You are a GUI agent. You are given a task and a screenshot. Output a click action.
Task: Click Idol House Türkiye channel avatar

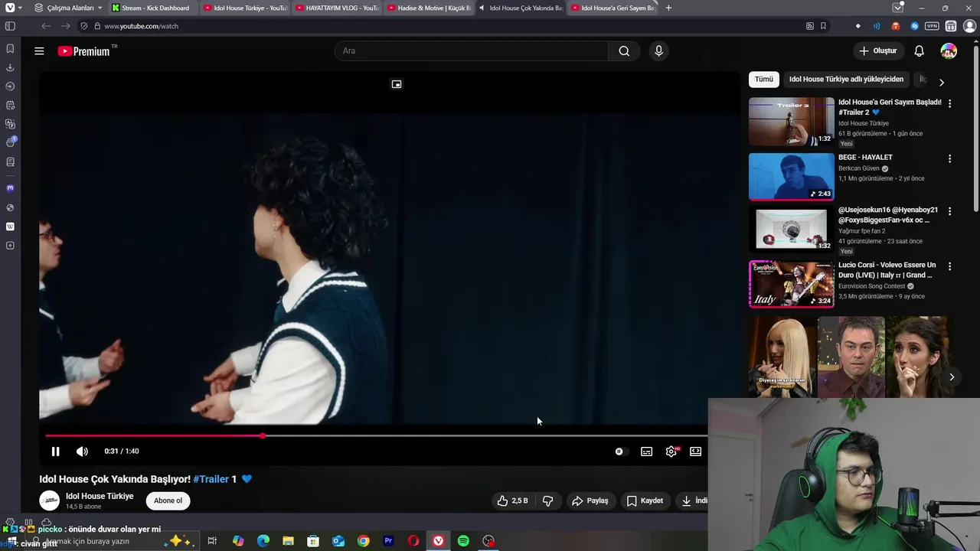[50, 500]
